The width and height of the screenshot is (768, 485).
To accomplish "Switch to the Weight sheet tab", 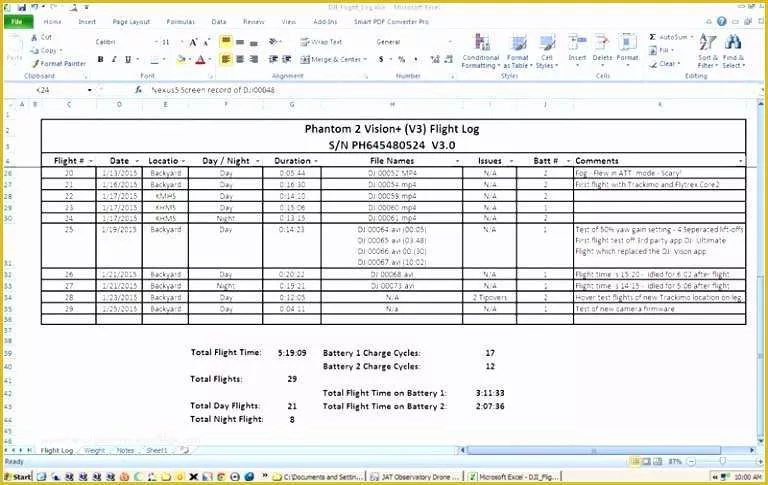I will [x=95, y=451].
